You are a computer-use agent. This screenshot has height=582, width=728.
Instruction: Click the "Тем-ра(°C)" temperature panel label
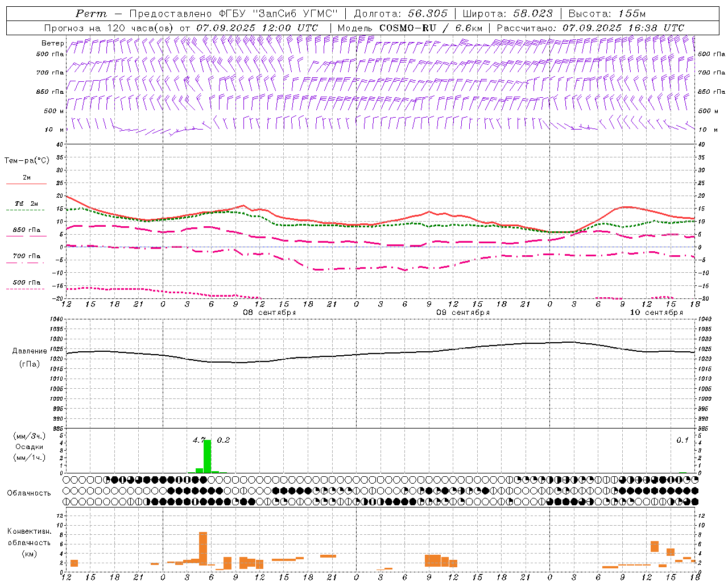pos(27,161)
